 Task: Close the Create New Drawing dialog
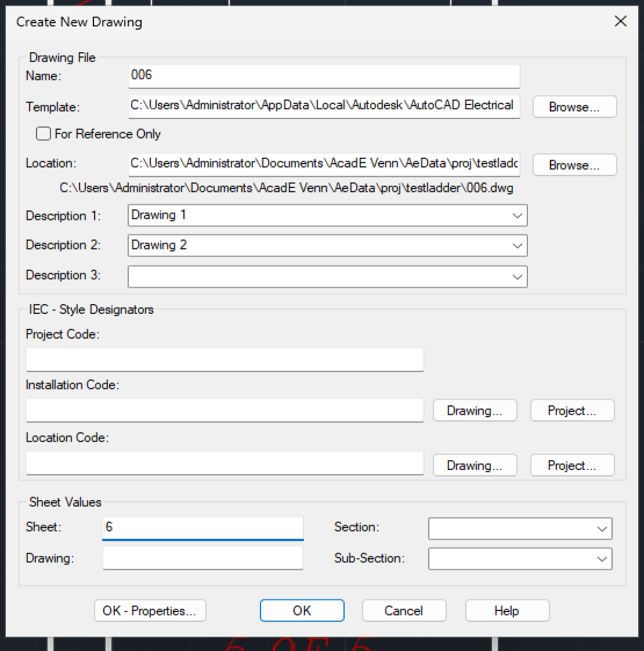[x=620, y=21]
